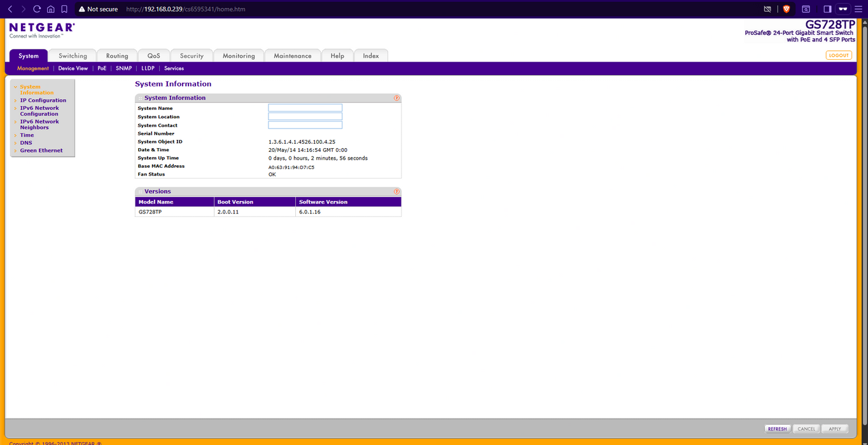868x445 pixels.
Task: Open DNS in the sidebar
Action: pyautogui.click(x=26, y=143)
